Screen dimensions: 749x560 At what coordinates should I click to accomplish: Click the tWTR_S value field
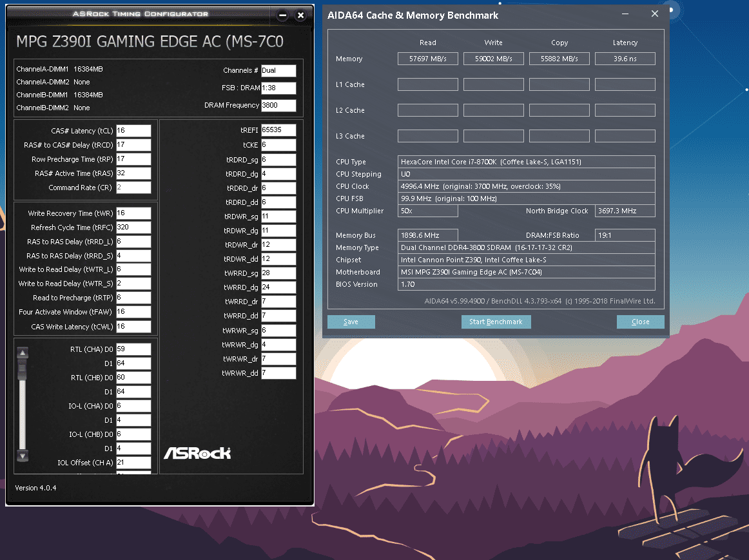coord(134,284)
